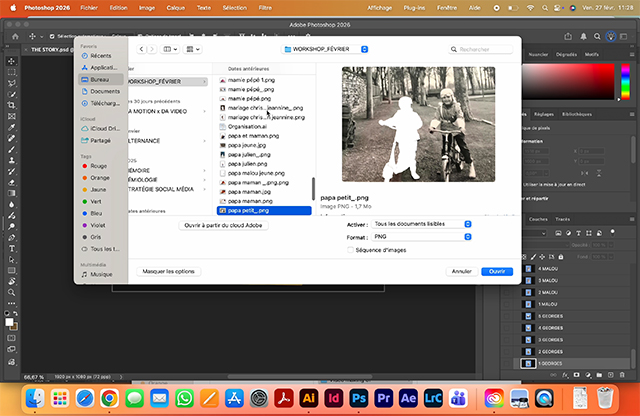Select the Move tool in the toolbar
This screenshot has height=416, width=640.
[11, 61]
